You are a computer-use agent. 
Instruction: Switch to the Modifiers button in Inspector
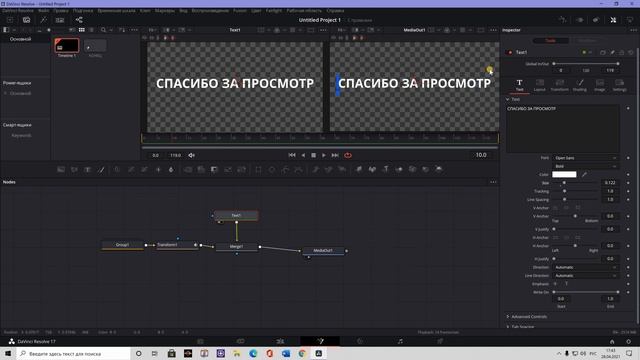coord(587,40)
